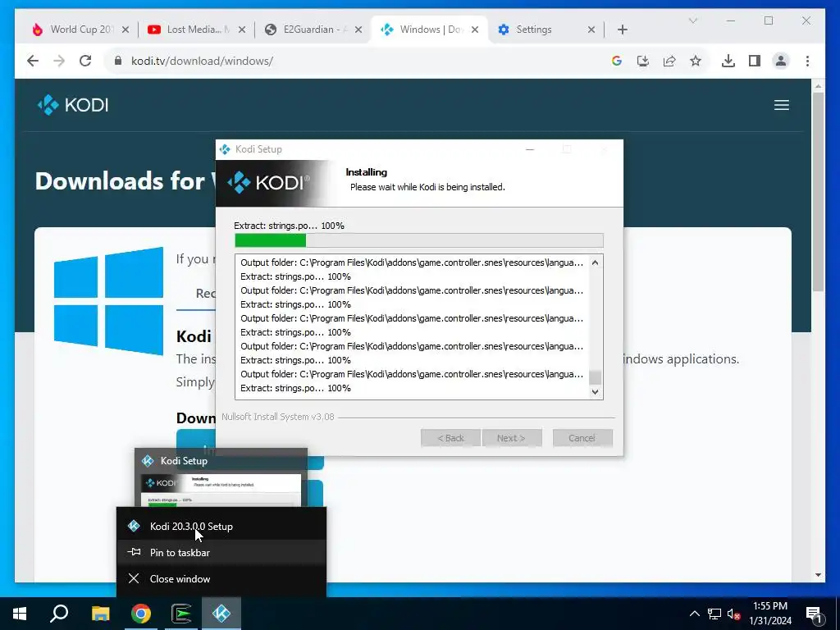
Task: Click the Back button in installer
Action: click(x=450, y=438)
